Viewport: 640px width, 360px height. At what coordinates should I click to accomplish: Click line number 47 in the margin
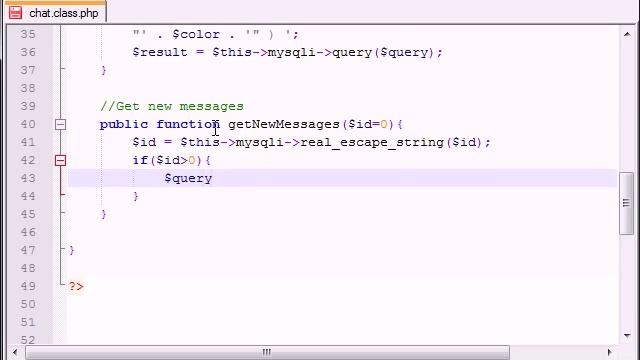(28, 250)
